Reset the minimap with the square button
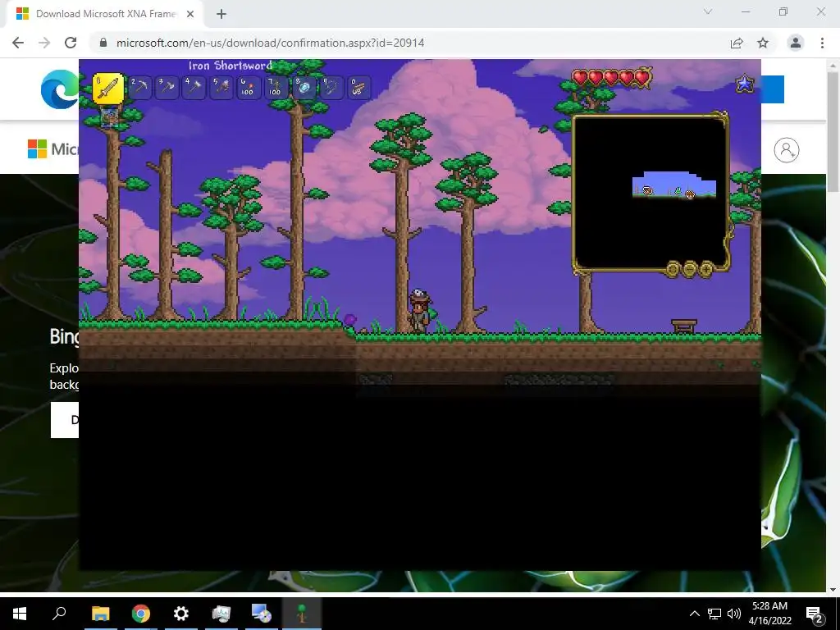Viewport: 840px width, 630px height. (673, 268)
